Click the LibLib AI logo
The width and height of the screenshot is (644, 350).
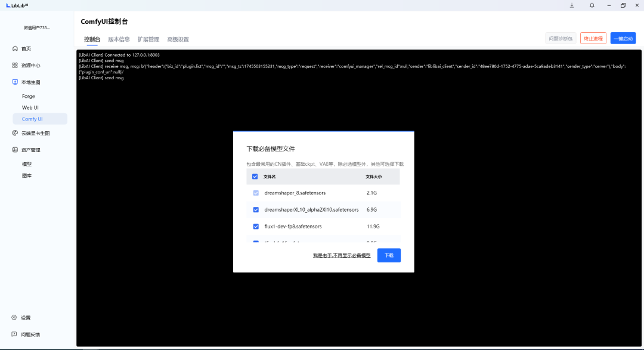click(17, 5)
